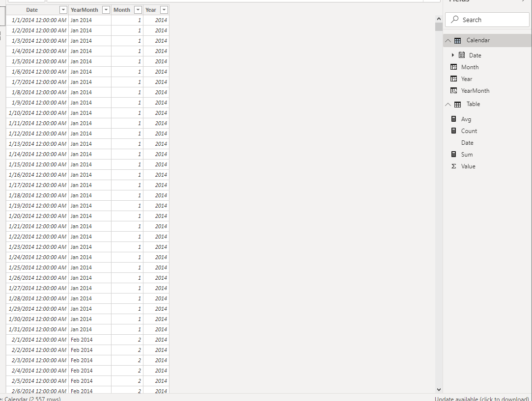Click the Avg measure calculator icon
532x401 pixels.
pyautogui.click(x=453, y=119)
